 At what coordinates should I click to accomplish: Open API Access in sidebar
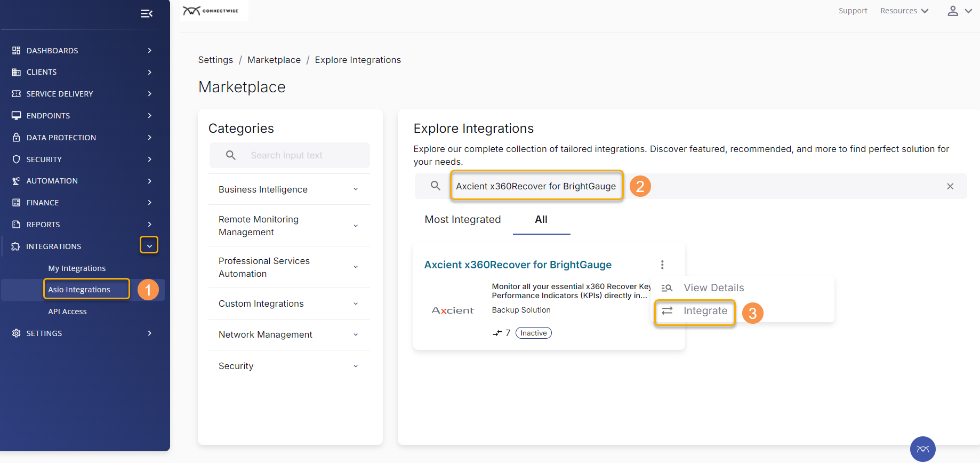point(67,312)
